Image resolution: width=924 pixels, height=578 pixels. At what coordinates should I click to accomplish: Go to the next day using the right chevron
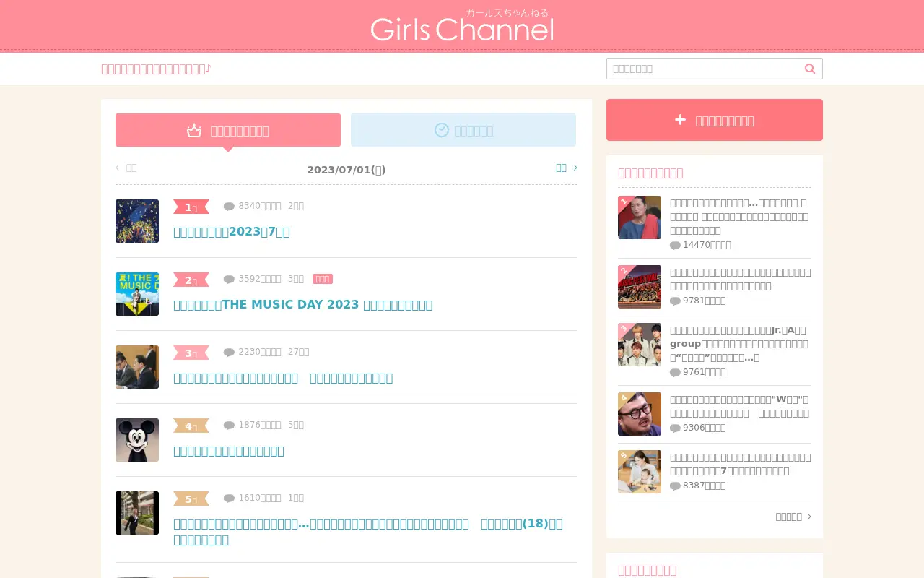coord(575,168)
